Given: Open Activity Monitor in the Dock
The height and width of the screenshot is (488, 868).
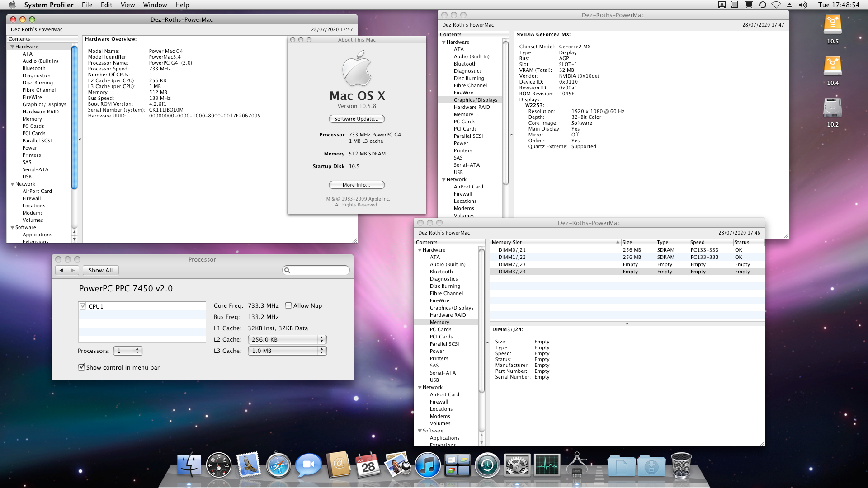Looking at the screenshot, I should pyautogui.click(x=547, y=465).
